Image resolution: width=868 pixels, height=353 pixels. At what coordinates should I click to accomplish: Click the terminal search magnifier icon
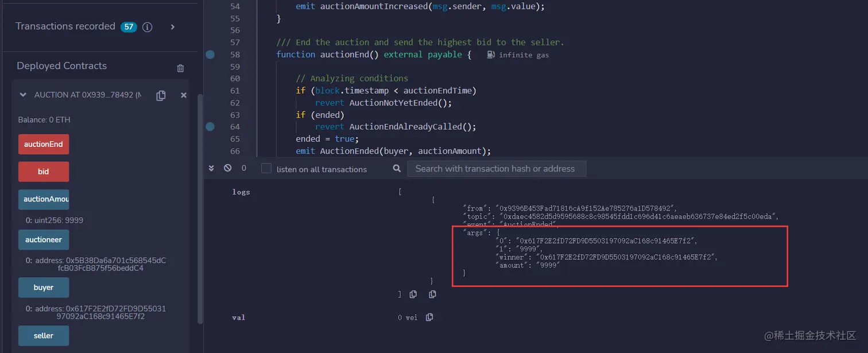(x=397, y=169)
